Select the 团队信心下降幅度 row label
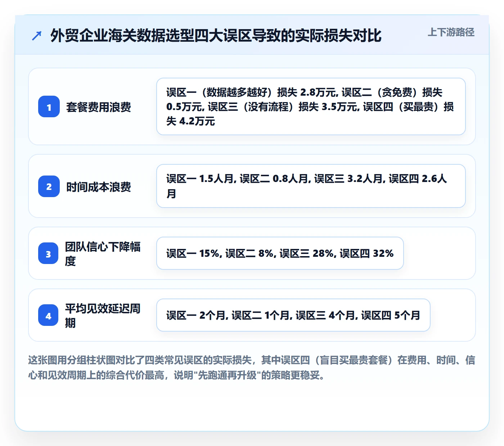 103,254
